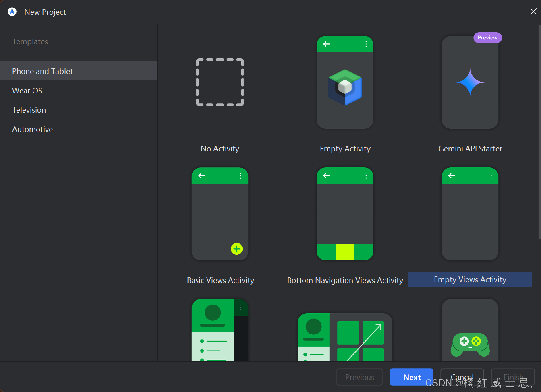Select the Automotive category
This screenshot has height=392, width=541.
(79, 129)
